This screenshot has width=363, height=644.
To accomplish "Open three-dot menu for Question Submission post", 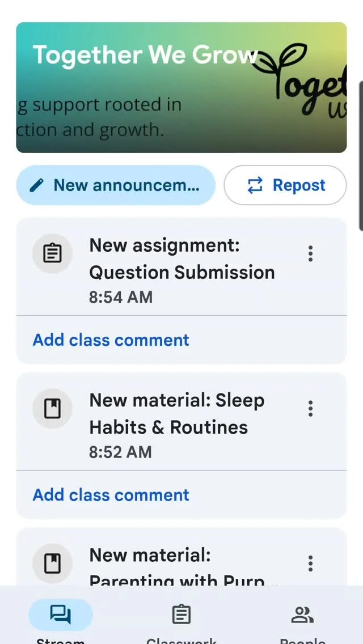I will (x=310, y=253).
